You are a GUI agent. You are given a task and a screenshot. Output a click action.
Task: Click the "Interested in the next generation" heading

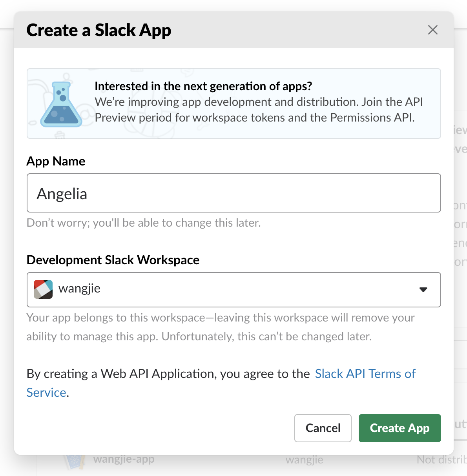203,86
